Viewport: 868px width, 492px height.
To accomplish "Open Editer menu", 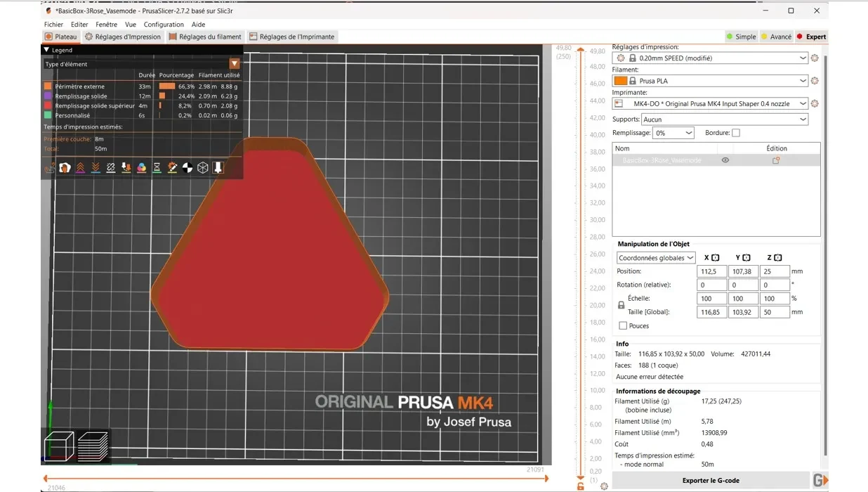I will 79,25.
